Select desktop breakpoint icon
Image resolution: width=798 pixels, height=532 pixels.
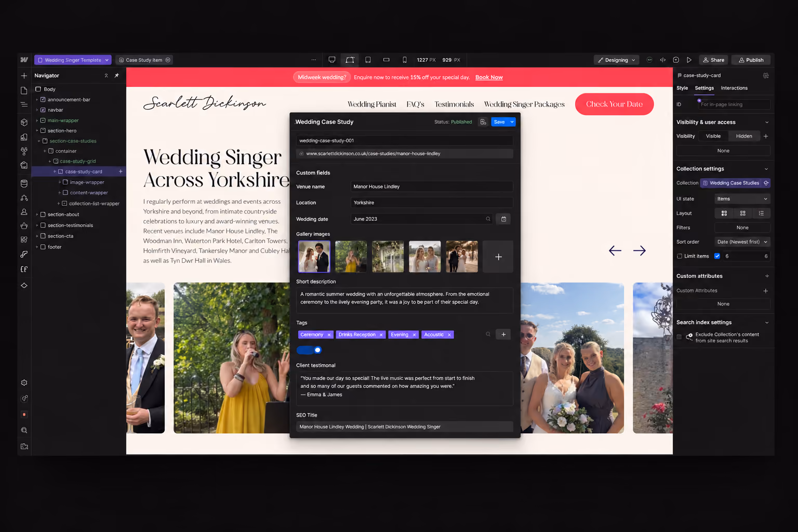332,60
